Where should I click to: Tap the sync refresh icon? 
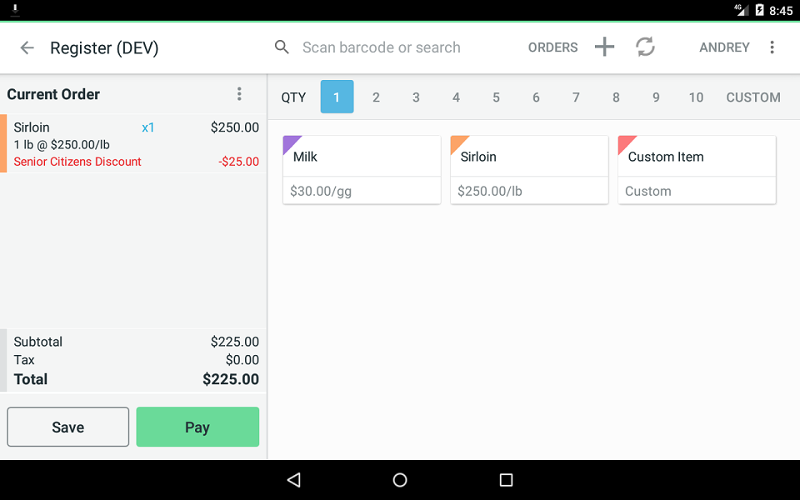645,47
